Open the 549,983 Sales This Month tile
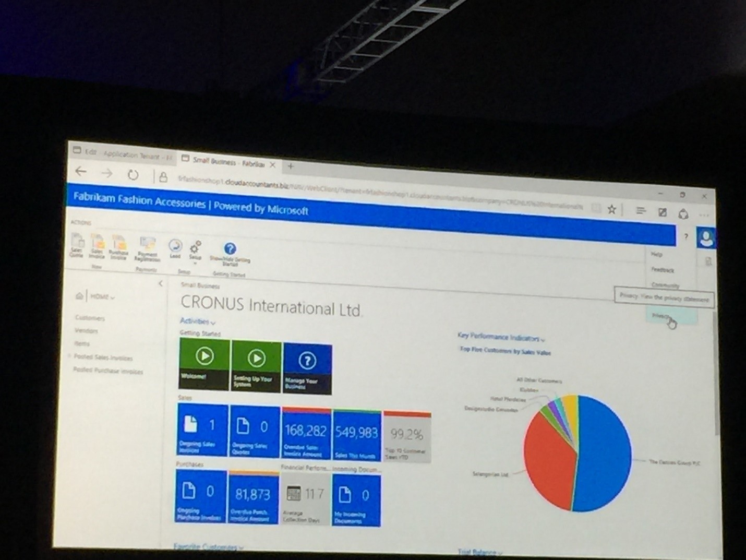Screen dimensions: 746x560 [356, 436]
